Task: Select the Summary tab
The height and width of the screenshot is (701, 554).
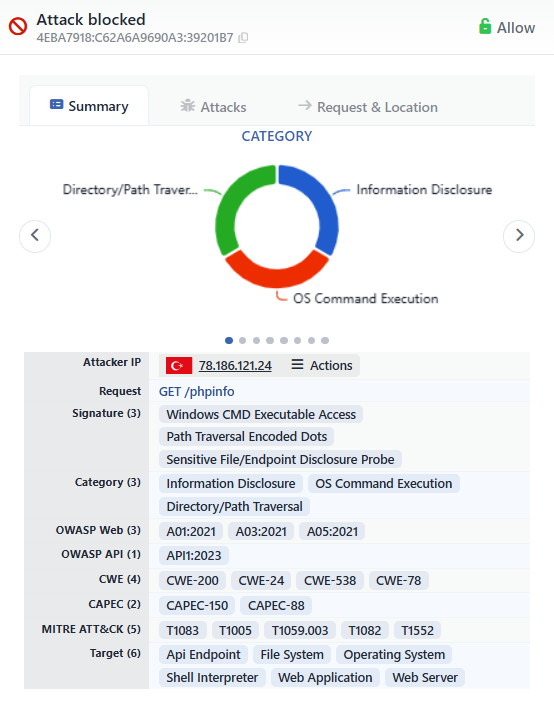Action: [x=89, y=106]
